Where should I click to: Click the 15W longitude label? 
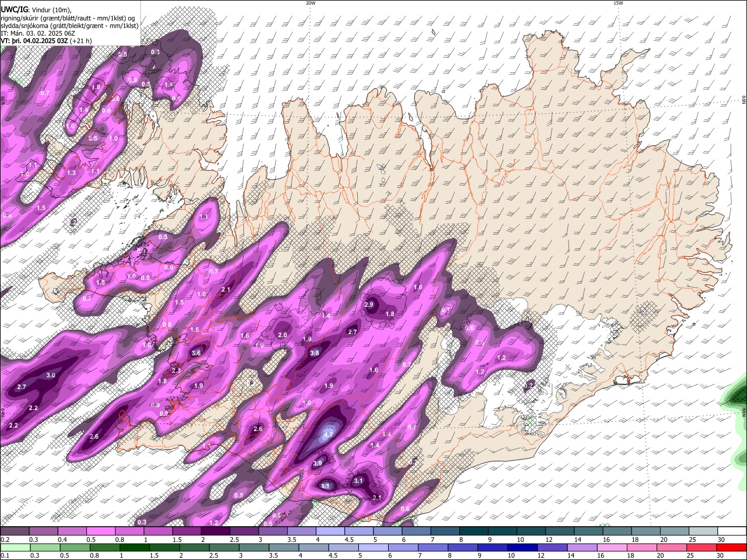pyautogui.click(x=618, y=3)
